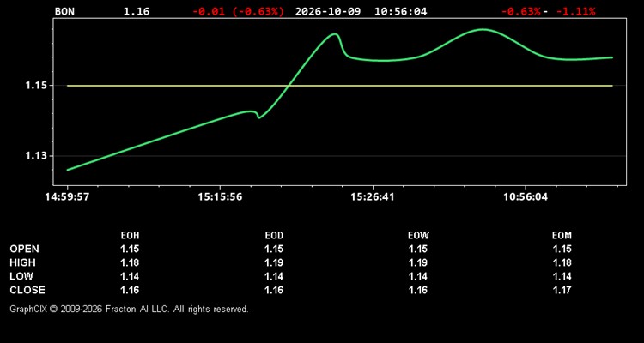Click the CLOSE row label
Screen dimensions: 644x343
coord(27,290)
